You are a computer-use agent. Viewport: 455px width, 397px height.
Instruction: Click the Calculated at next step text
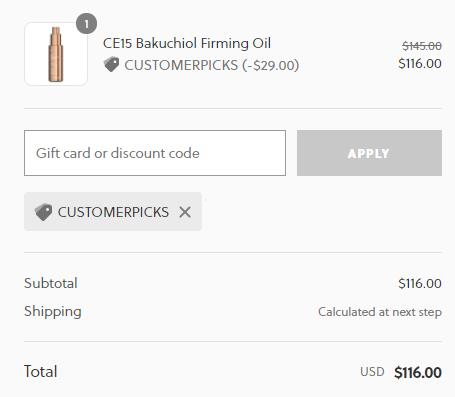[x=380, y=312]
